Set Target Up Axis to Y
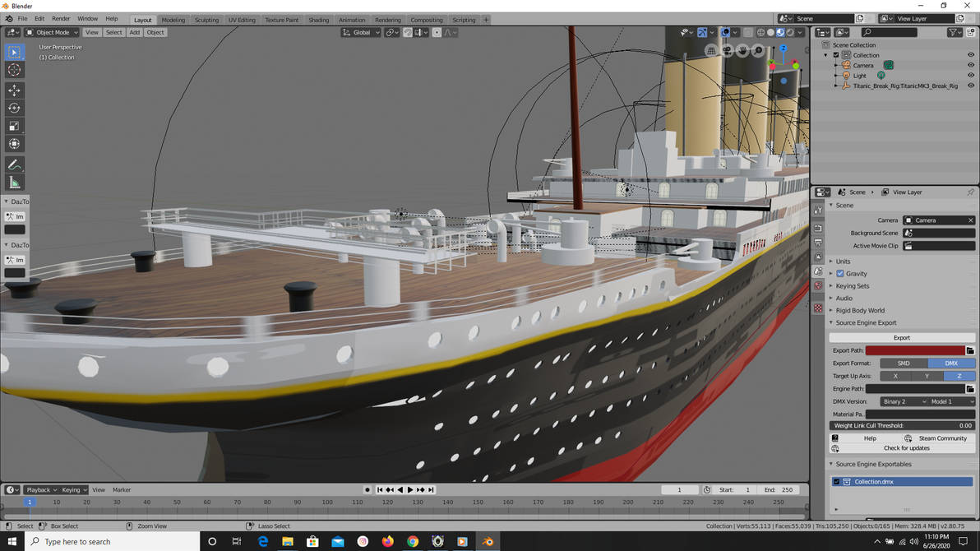 click(x=927, y=377)
